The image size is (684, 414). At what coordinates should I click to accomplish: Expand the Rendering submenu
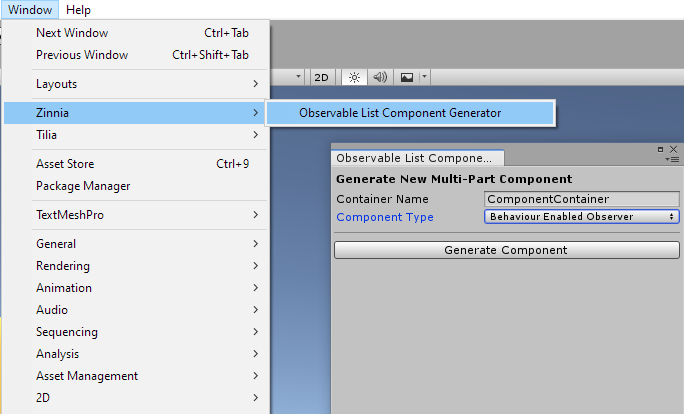pos(136,266)
